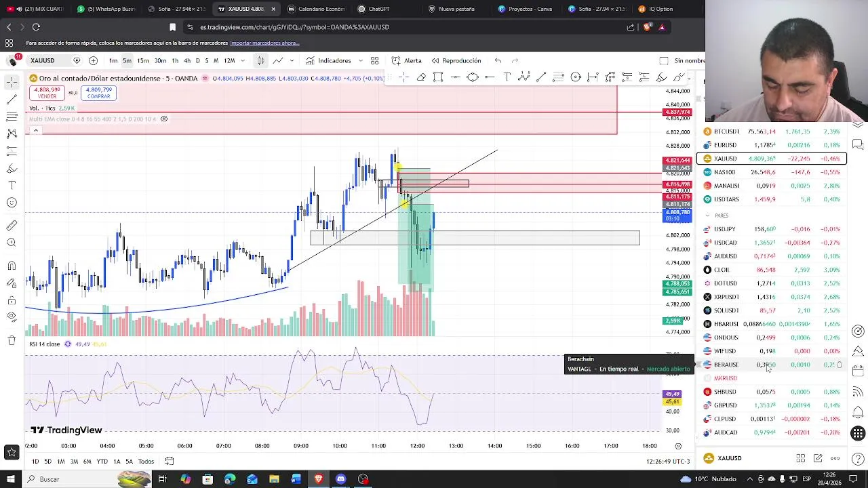868x488 pixels.
Task: Open the watchlist detail grid icon beside XAUUSD
Action: pyautogui.click(x=801, y=458)
